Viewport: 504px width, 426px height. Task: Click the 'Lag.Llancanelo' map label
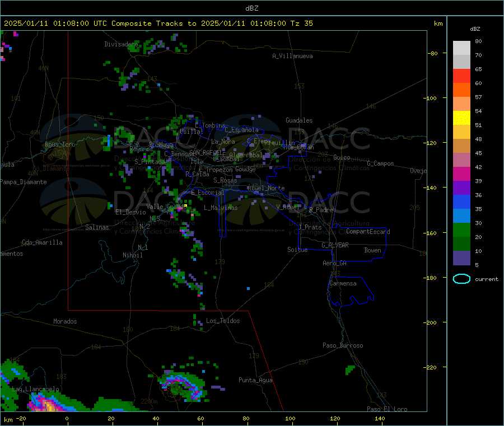(x=35, y=389)
